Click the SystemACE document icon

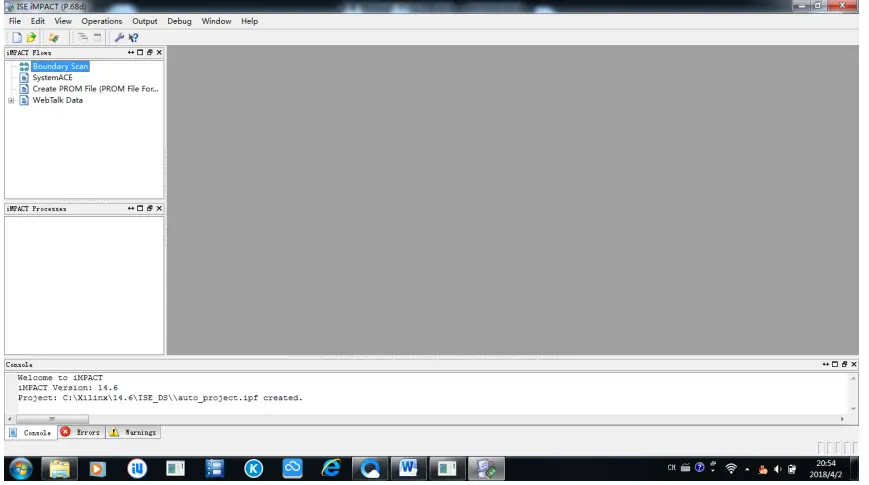(24, 78)
